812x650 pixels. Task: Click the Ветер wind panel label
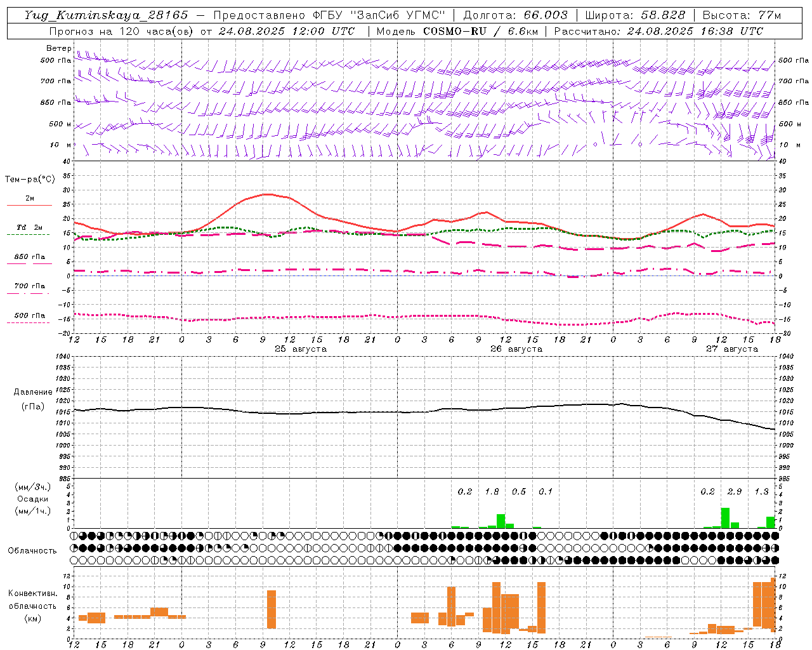coord(59,48)
